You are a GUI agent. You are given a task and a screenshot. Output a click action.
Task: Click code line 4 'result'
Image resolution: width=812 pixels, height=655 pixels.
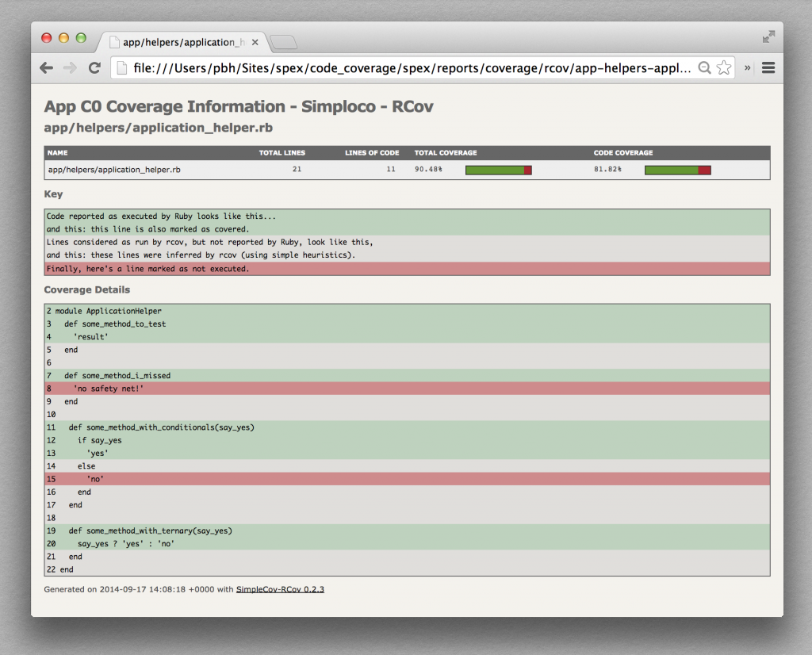click(x=407, y=336)
